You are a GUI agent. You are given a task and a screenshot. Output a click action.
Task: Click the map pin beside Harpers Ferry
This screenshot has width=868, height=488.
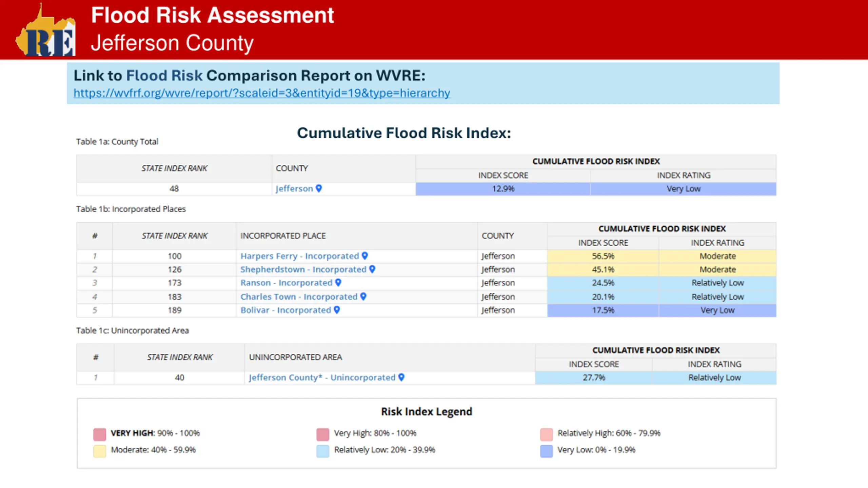[x=365, y=256]
